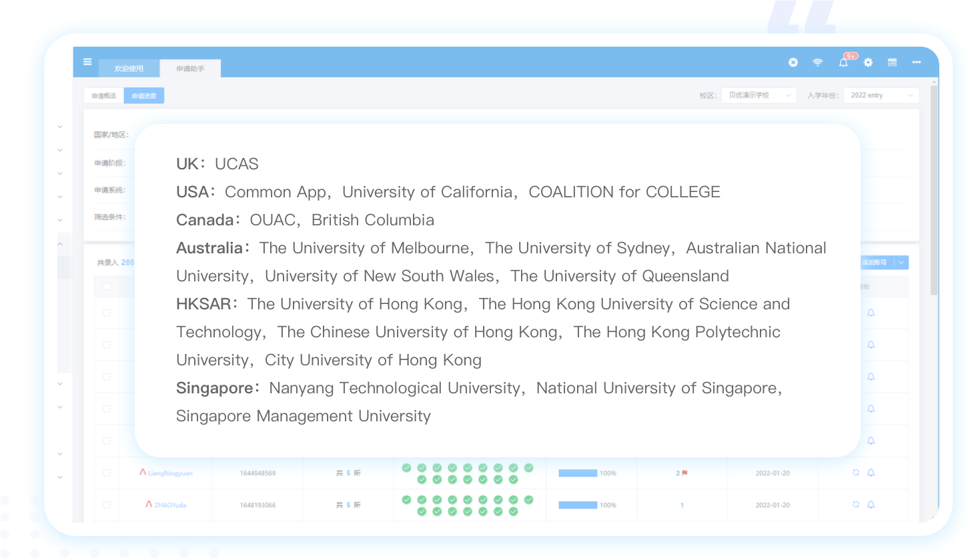Click the 2022-01-20 date in LiangNingyuan row
Screen dimensions: 974x560
click(773, 473)
